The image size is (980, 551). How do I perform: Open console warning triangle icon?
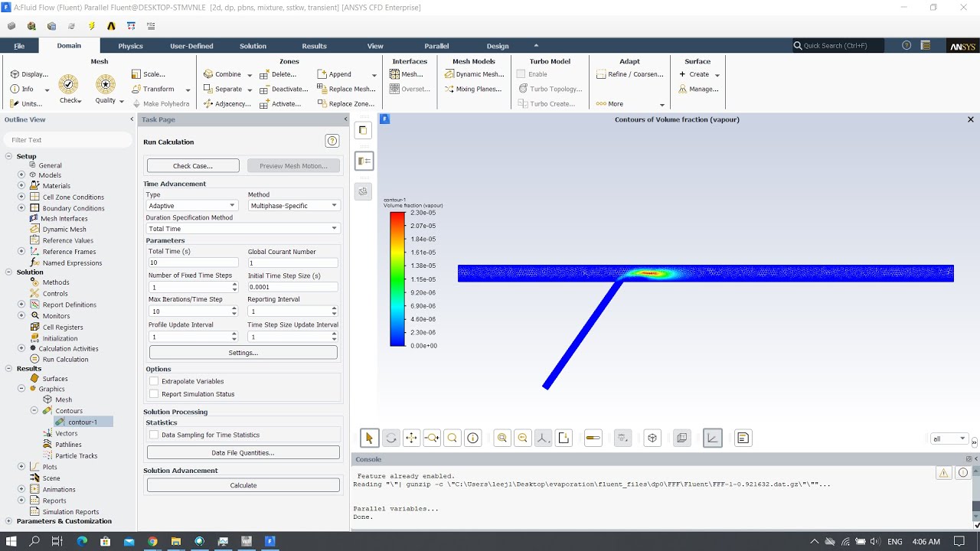coord(944,473)
